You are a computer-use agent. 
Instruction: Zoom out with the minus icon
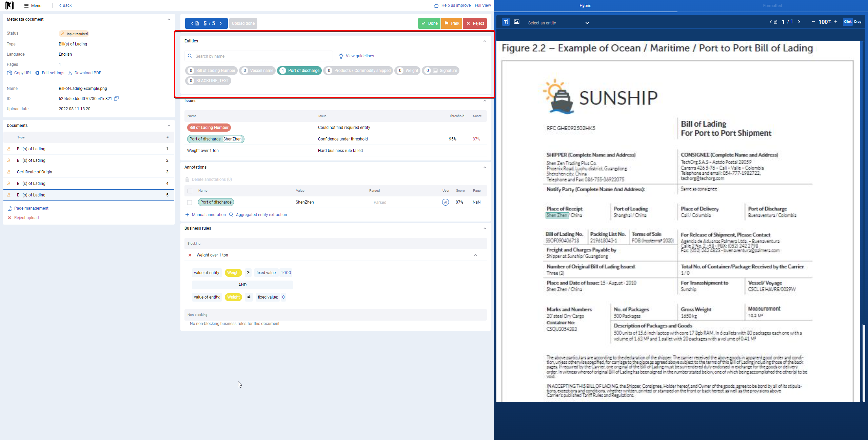[813, 22]
